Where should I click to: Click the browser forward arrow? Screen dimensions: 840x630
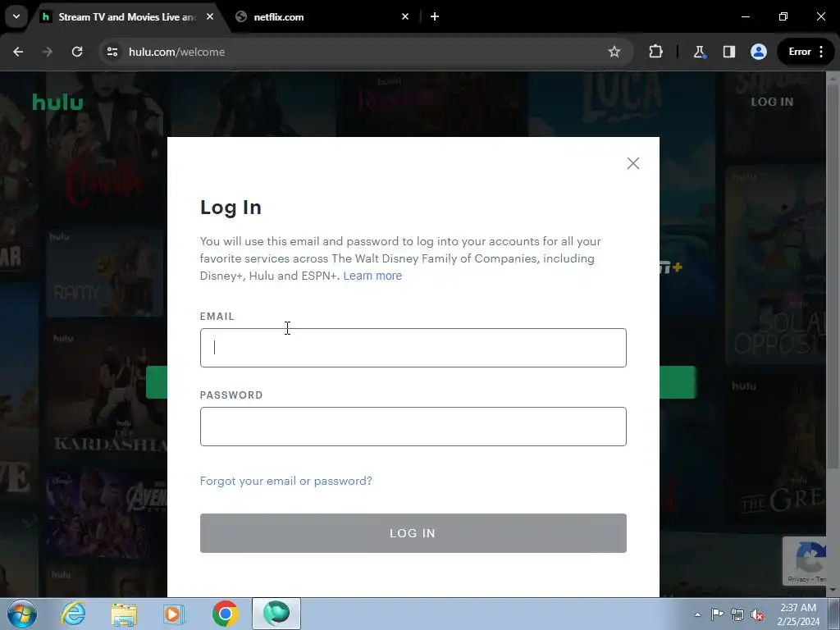pyautogui.click(x=48, y=52)
